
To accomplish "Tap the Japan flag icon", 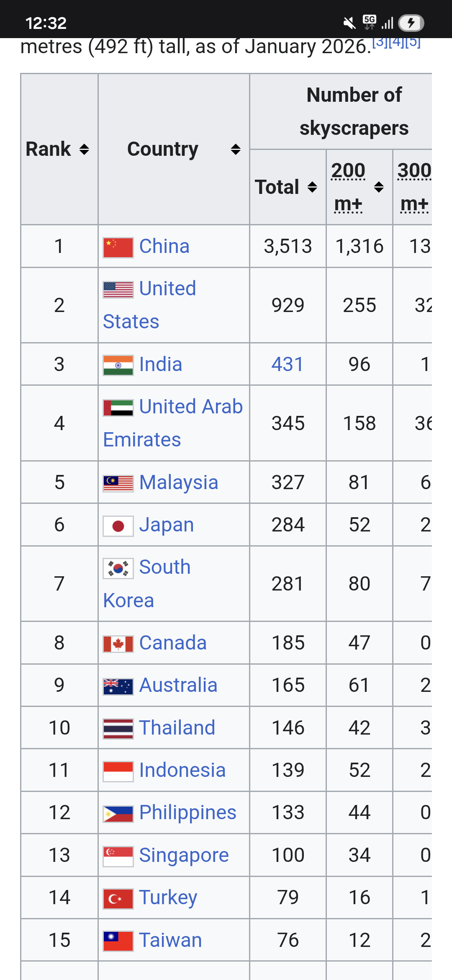I will pyautogui.click(x=118, y=526).
